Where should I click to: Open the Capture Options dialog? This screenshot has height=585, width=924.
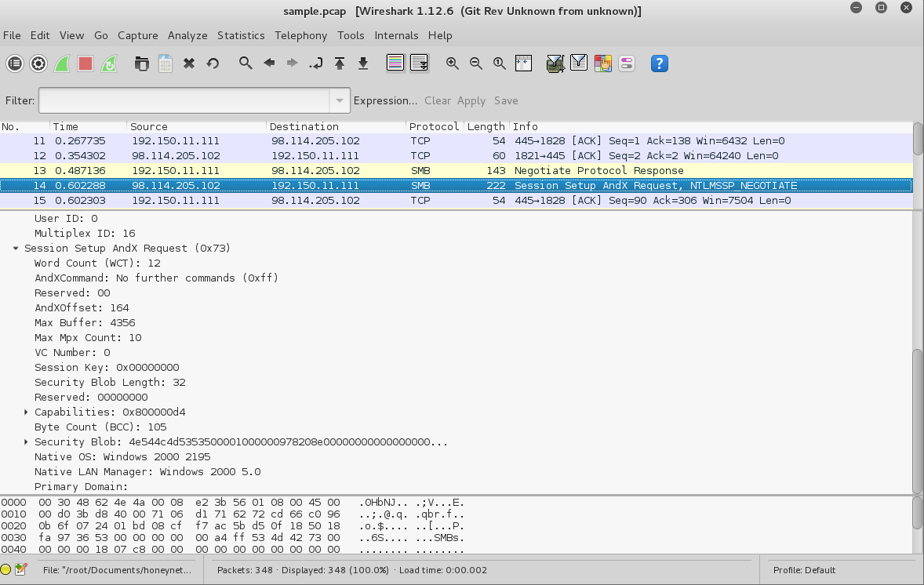point(38,64)
